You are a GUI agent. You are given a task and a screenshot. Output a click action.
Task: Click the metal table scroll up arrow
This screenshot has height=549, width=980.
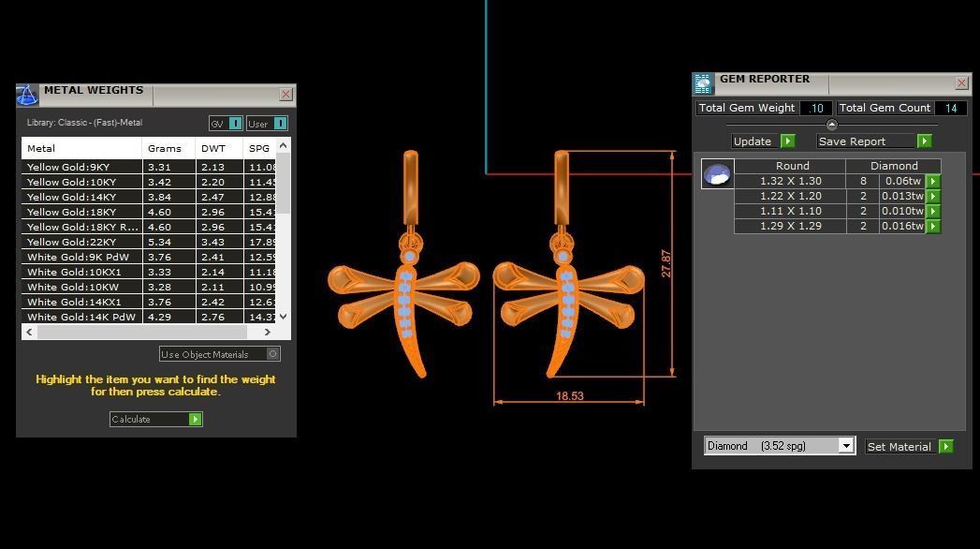[x=283, y=146]
